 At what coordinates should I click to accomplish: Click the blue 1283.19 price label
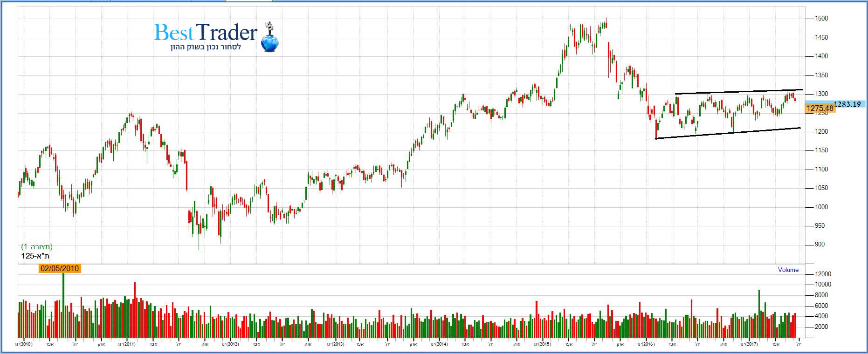coord(847,104)
